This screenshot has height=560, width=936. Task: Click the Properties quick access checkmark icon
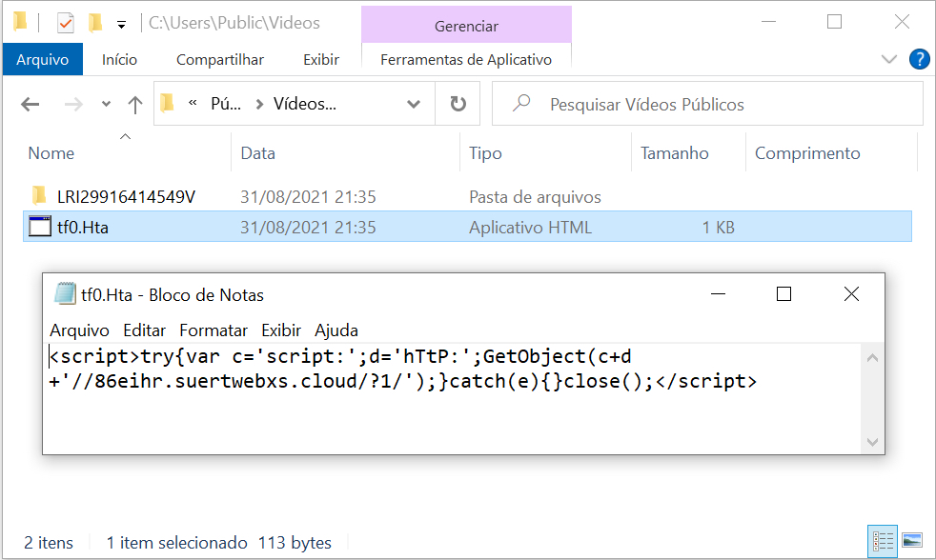point(65,23)
